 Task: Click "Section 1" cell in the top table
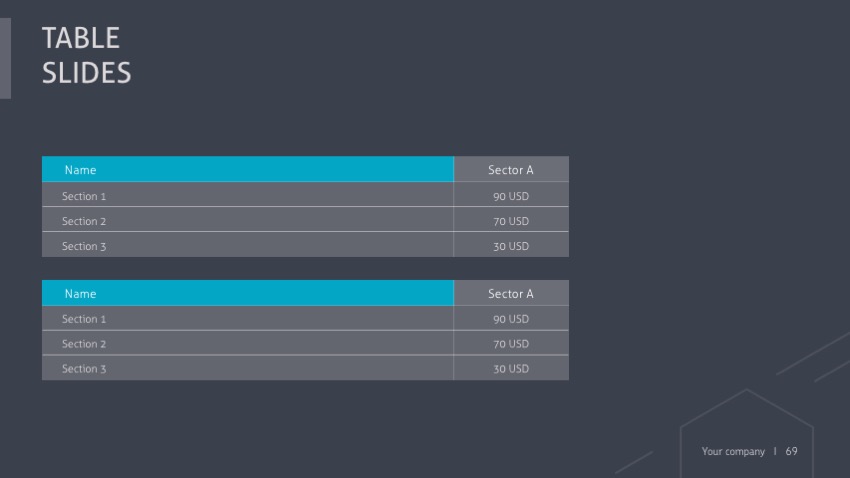(84, 196)
